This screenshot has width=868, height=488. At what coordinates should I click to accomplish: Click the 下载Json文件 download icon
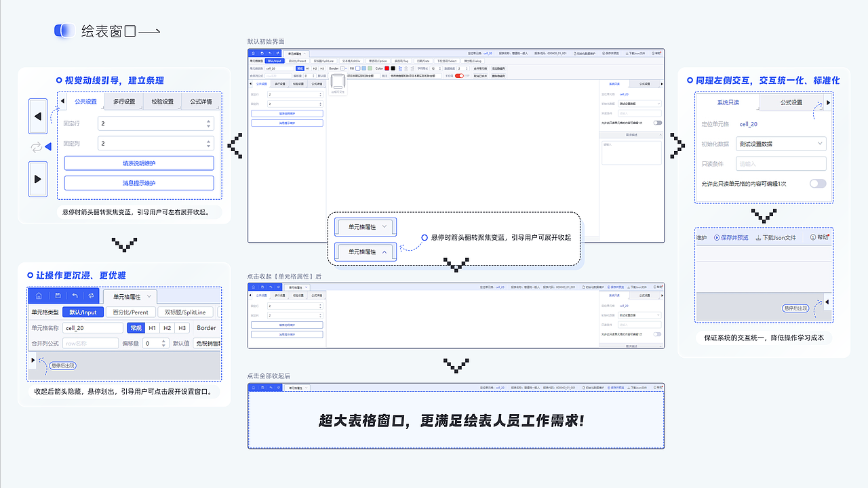click(758, 237)
